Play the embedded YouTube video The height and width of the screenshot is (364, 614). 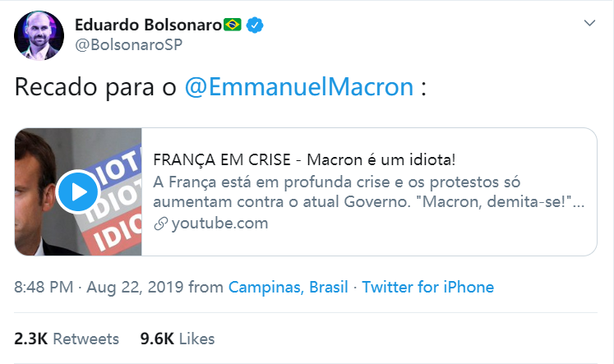[x=78, y=192]
